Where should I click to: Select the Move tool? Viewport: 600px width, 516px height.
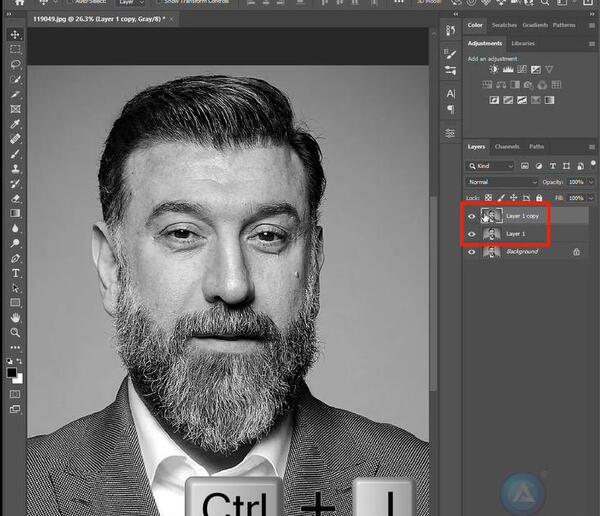(x=15, y=35)
